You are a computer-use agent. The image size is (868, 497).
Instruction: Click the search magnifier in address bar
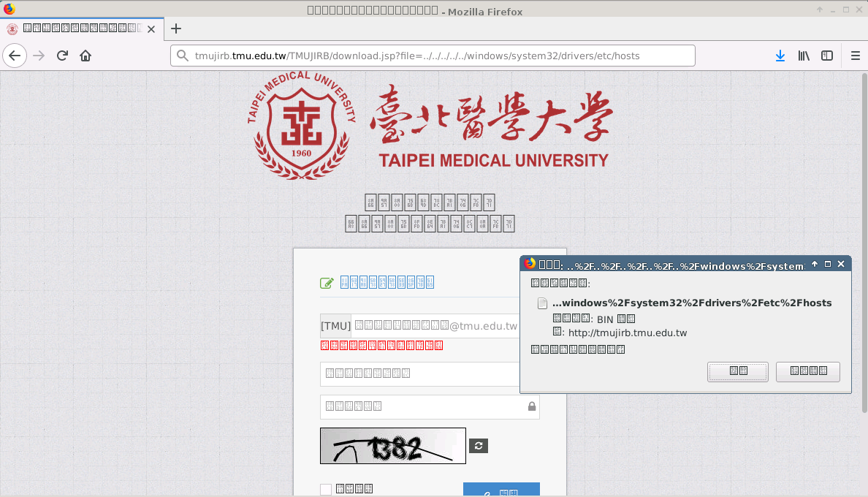pos(182,56)
